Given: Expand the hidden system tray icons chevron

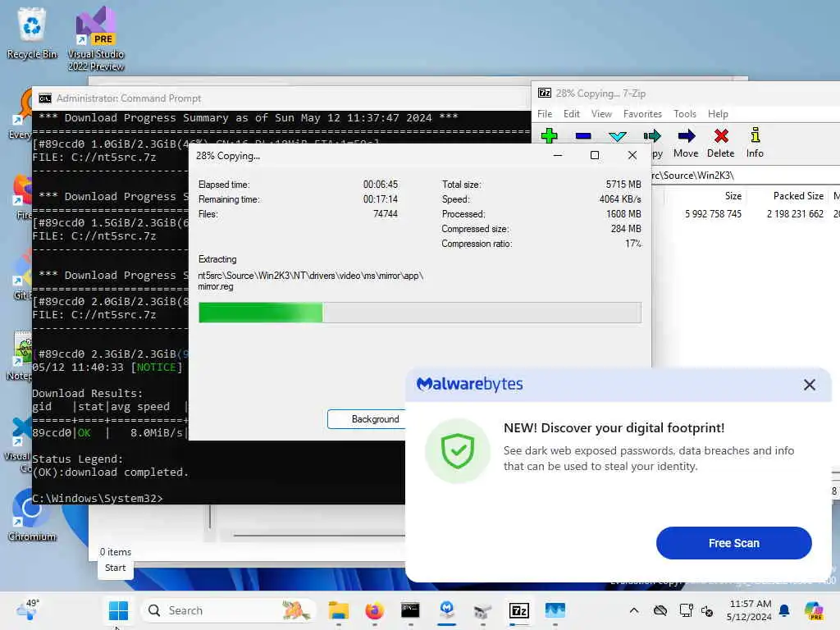Looking at the screenshot, I should (x=634, y=610).
